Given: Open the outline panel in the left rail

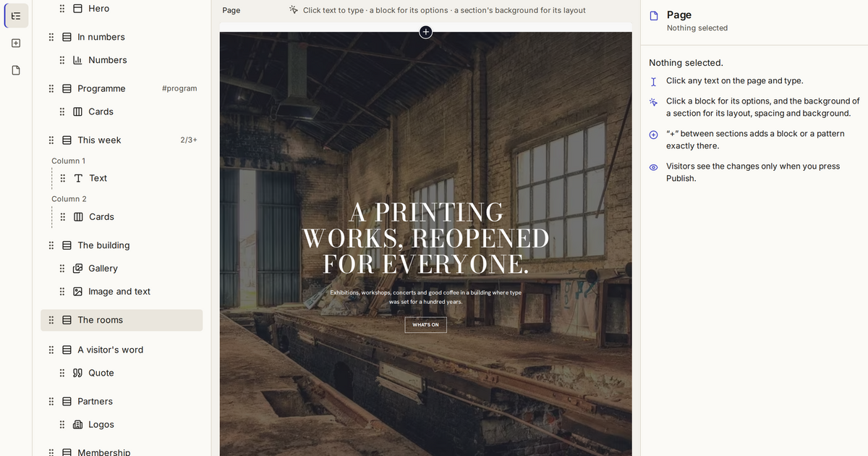Looking at the screenshot, I should 16,15.
